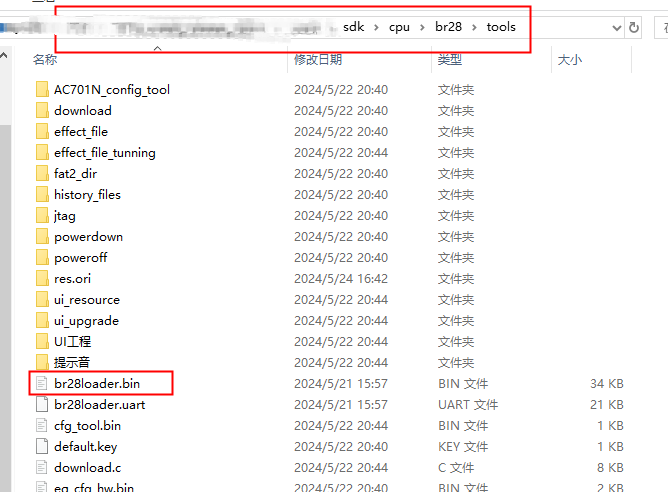Image resolution: width=668 pixels, height=492 pixels.
Task: Click the br28loader.bin file icon
Action: 42,383
